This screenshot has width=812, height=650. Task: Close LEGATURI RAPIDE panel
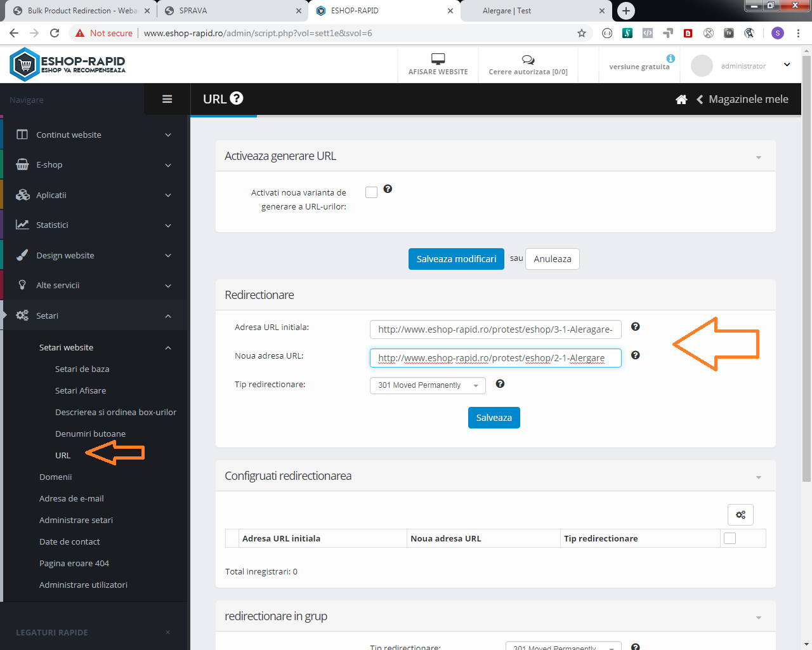168,632
